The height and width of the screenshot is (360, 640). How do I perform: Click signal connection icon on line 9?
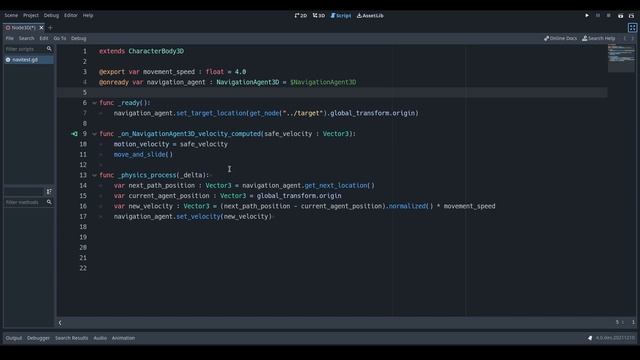tap(74, 133)
